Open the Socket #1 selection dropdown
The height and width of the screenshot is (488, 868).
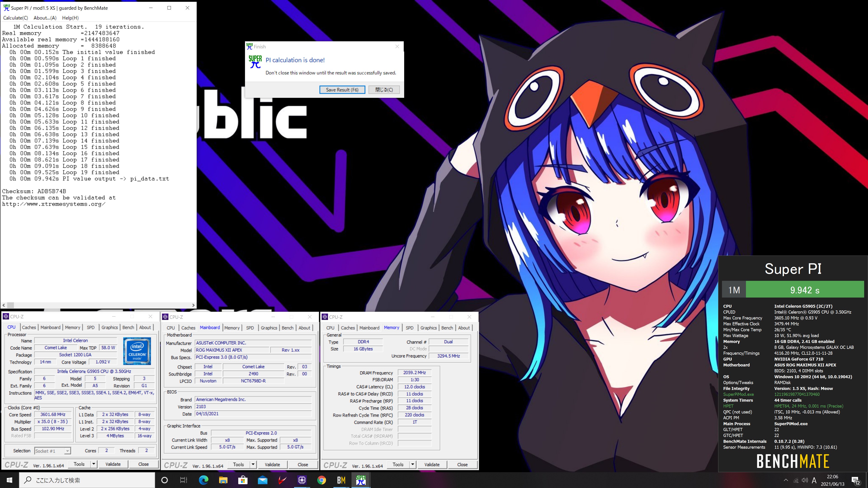[52, 451]
